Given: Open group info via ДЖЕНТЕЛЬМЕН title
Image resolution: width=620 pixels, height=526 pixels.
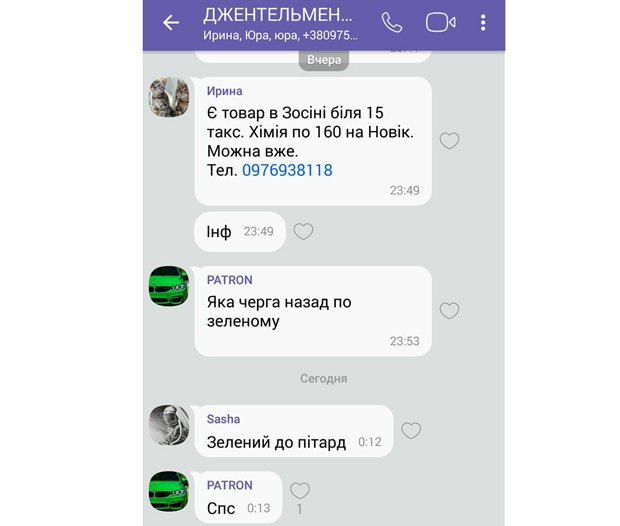Looking at the screenshot, I should 278,15.
